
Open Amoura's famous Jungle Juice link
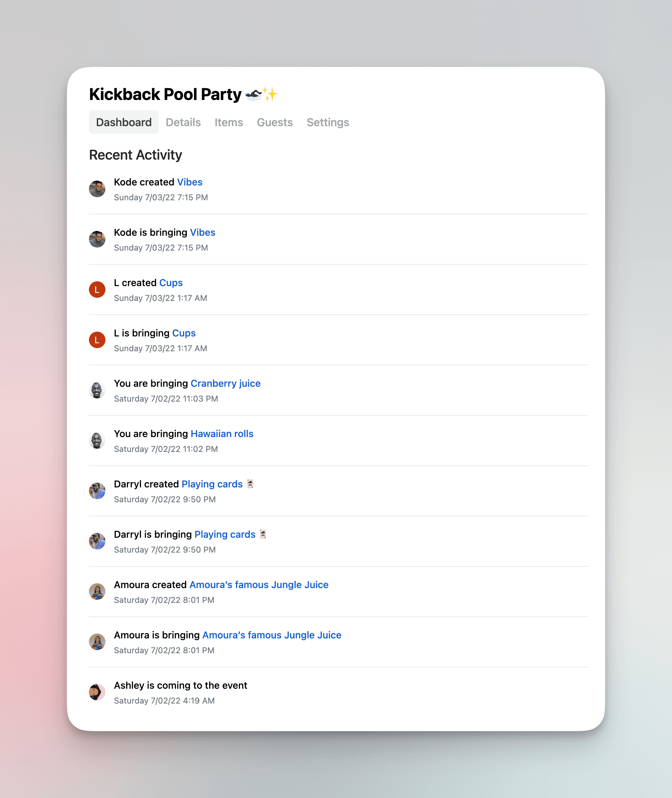(x=259, y=585)
